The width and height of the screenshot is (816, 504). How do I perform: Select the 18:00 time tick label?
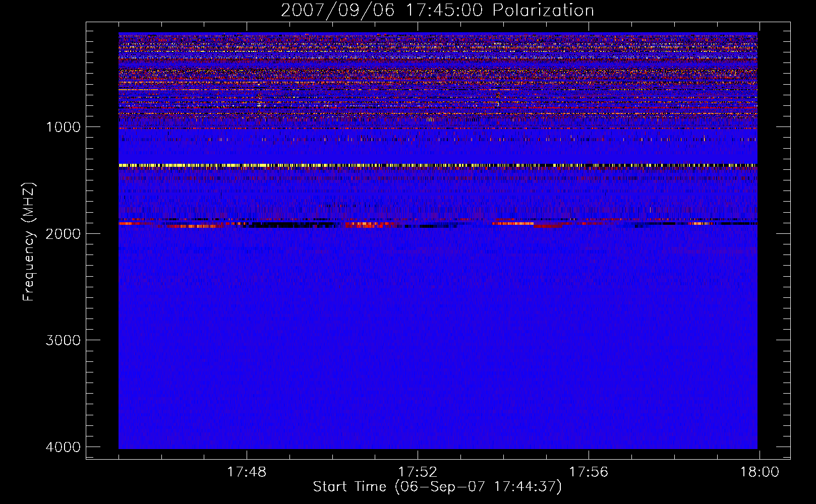click(760, 472)
